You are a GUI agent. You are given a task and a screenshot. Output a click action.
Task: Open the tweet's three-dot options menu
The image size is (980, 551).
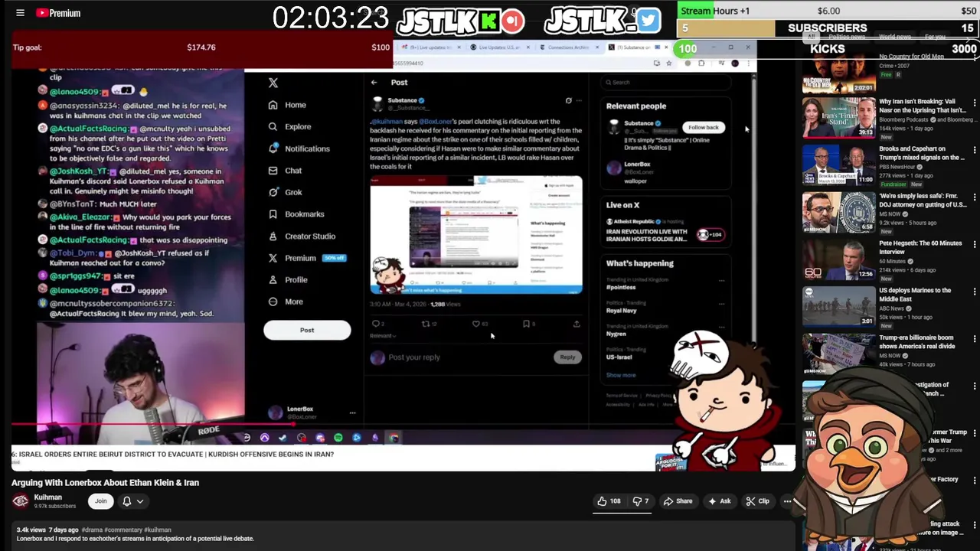[x=579, y=100]
